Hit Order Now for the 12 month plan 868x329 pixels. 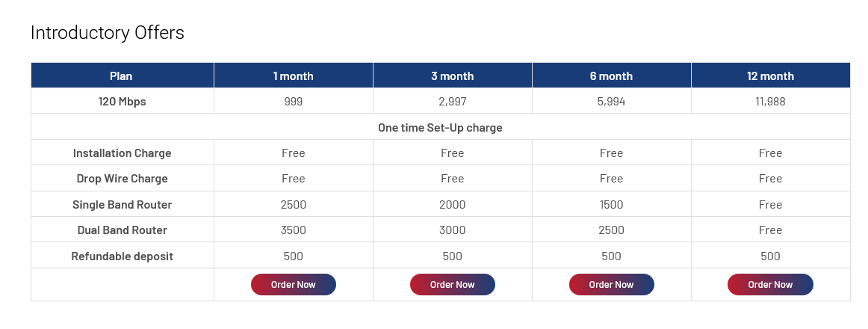click(770, 285)
